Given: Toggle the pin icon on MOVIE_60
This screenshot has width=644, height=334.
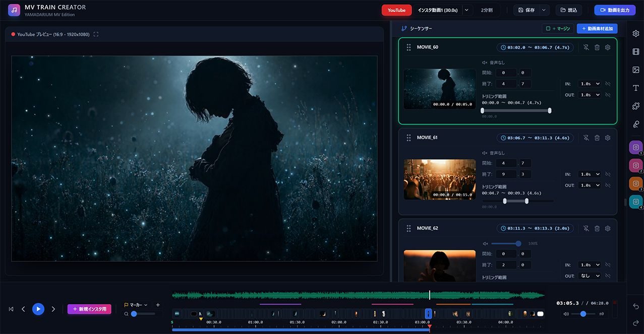Looking at the screenshot, I should point(586,47).
